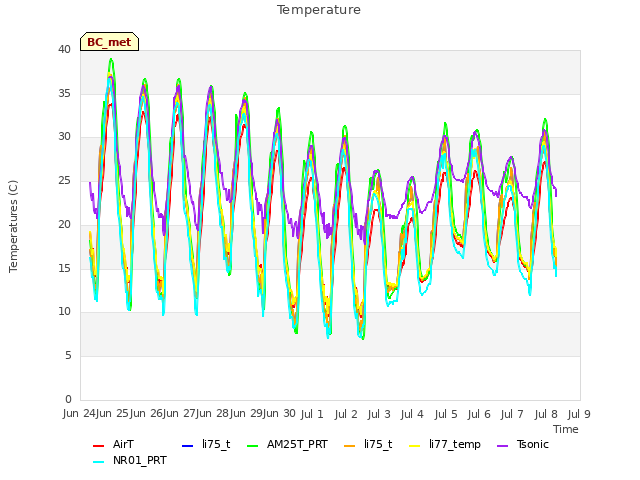Click the 40 y-axis tick label
Viewport: 640px width, 480px height.
[x=64, y=50]
